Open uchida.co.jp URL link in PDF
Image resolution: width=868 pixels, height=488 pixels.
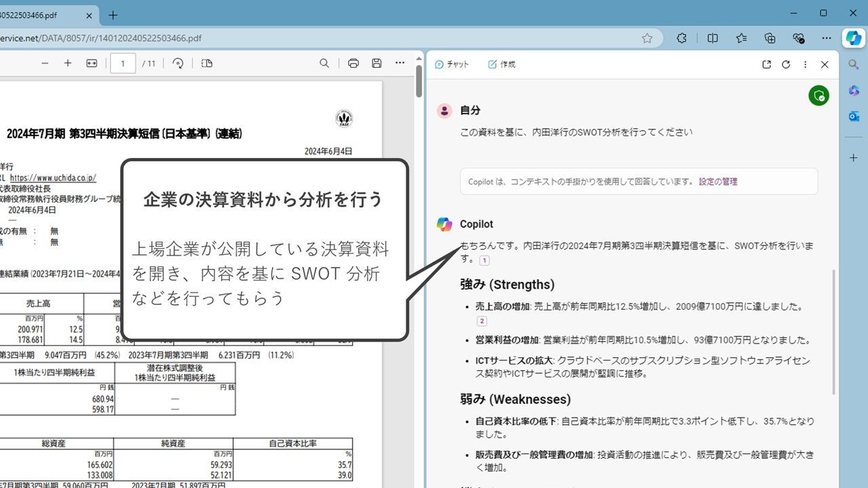coord(53,178)
